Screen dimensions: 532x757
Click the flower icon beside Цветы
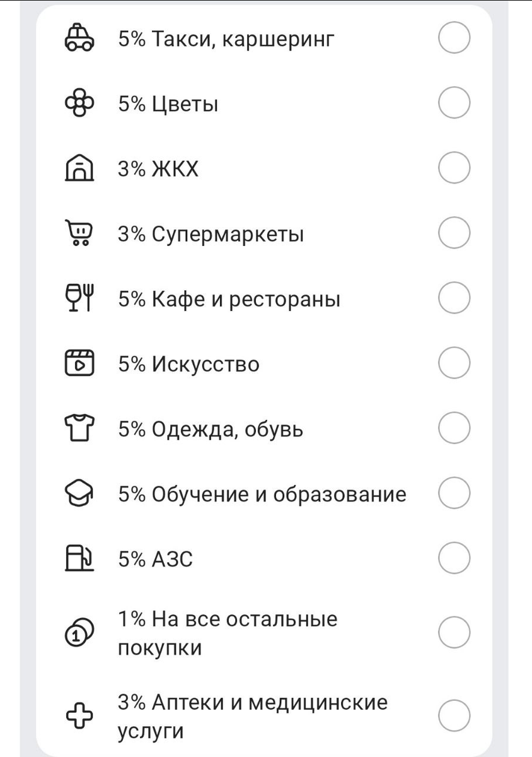point(79,103)
